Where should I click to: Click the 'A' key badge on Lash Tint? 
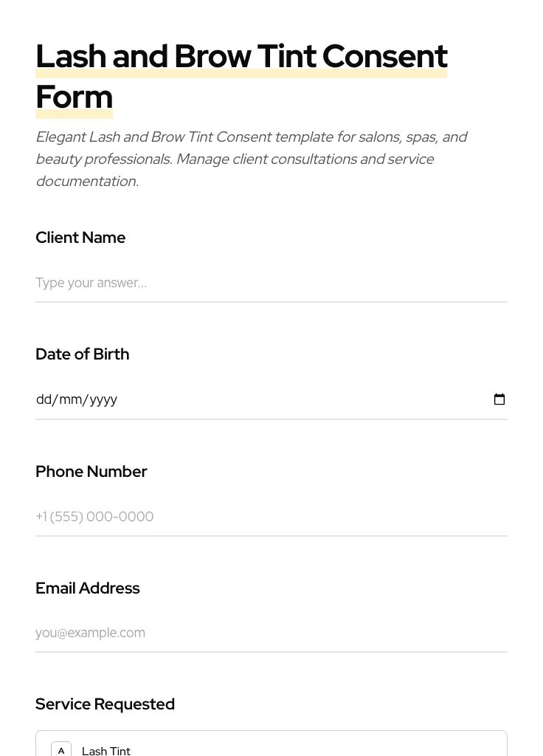(x=61, y=750)
